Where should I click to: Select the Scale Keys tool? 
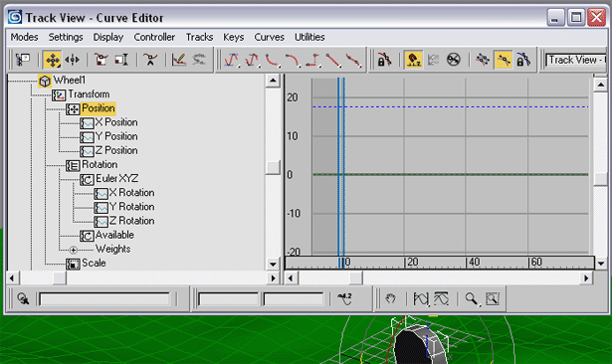(101, 60)
